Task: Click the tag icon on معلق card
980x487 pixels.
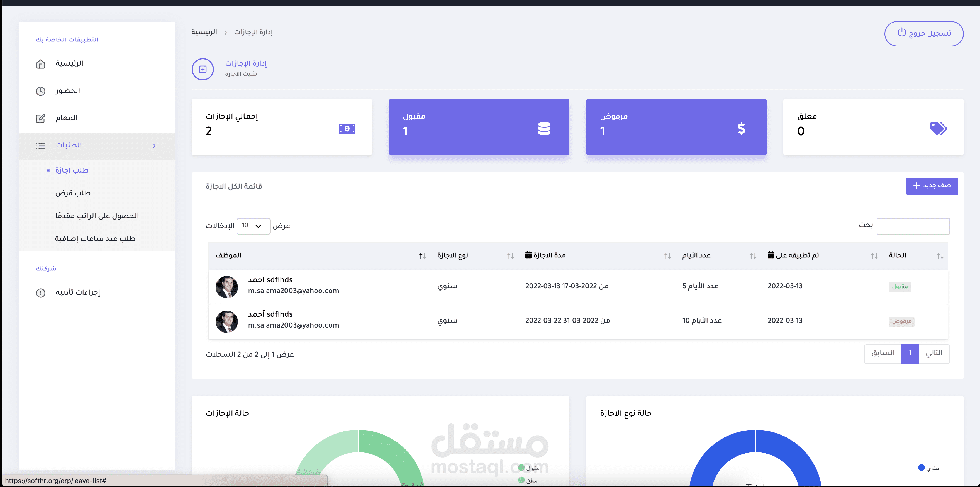Action: pos(938,129)
